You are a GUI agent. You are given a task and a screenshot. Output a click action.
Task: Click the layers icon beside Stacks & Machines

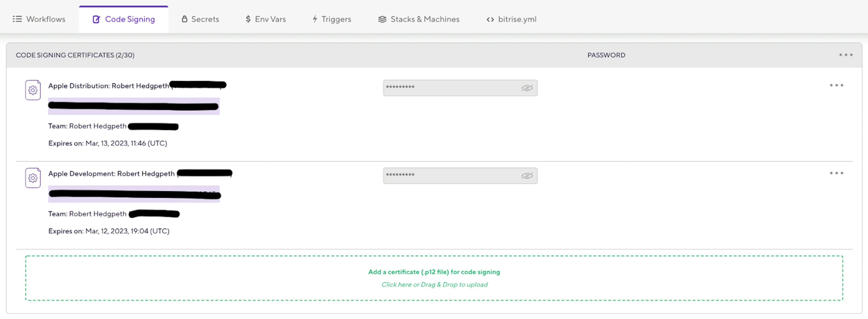click(382, 19)
